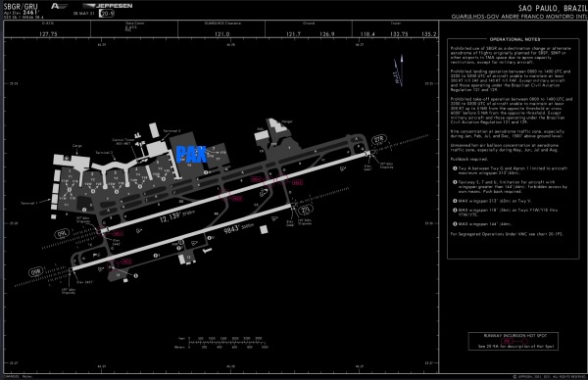Click the Runway Incursion Hot Spot legend box

pyautogui.click(x=513, y=341)
